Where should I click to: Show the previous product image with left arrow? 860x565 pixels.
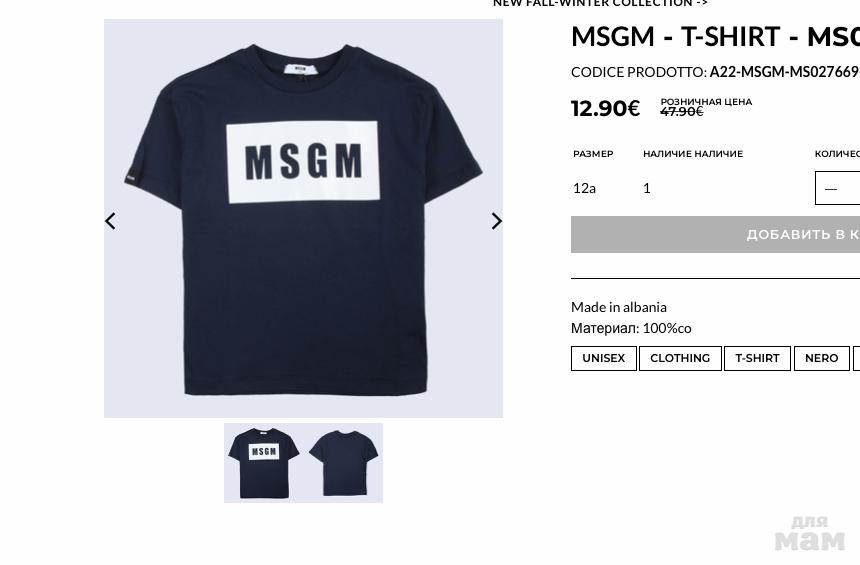point(110,221)
